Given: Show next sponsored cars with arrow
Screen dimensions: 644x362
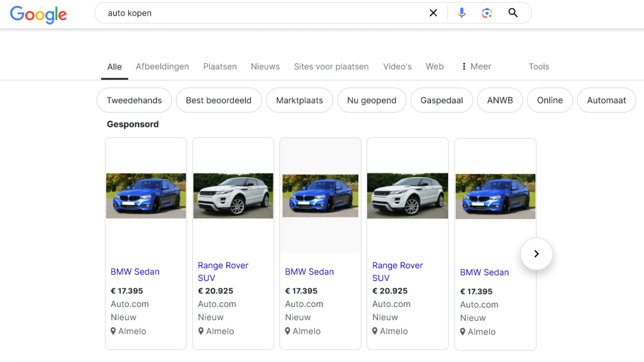Looking at the screenshot, I should pyautogui.click(x=536, y=254).
